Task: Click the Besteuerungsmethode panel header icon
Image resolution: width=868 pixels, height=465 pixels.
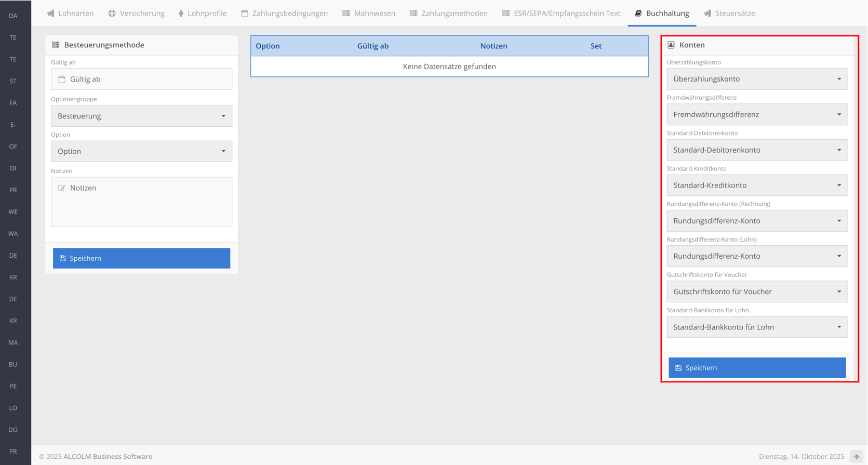Action: pyautogui.click(x=56, y=45)
